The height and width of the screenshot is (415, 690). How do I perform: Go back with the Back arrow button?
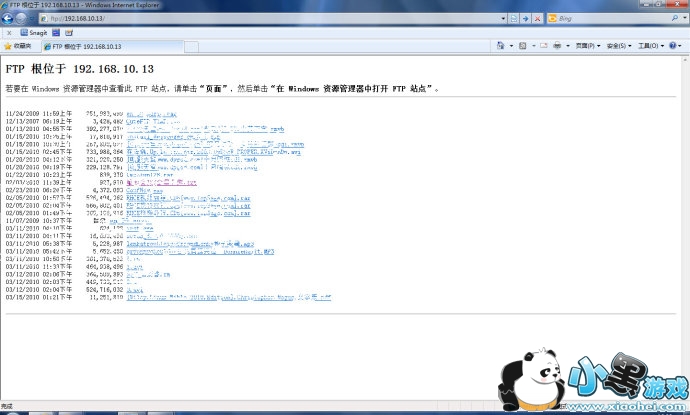point(7,18)
